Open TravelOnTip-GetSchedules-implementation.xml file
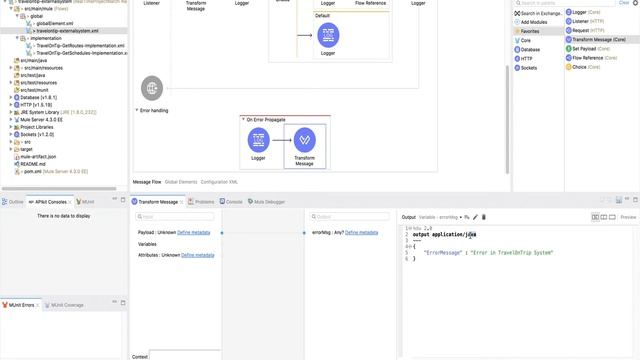 77,53
